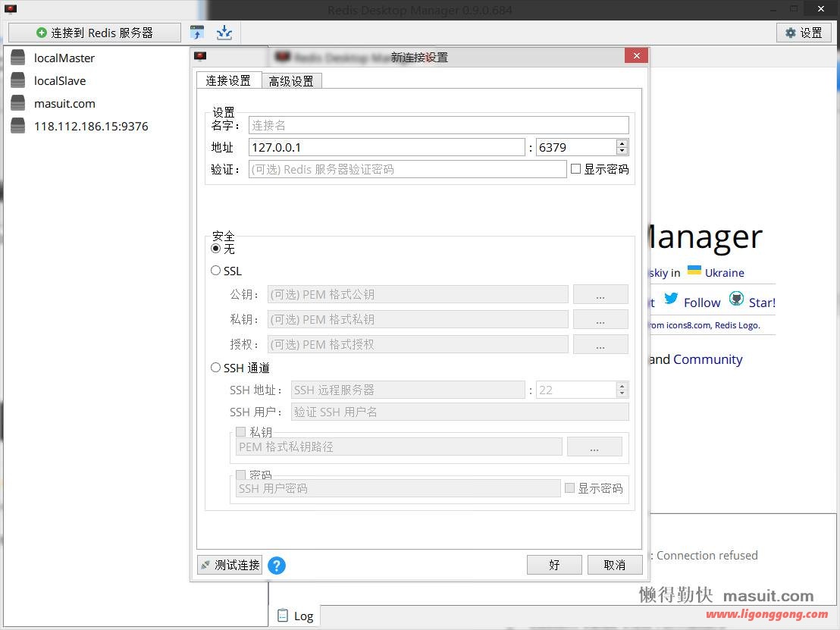This screenshot has height=630, width=840.
Task: Click 连接到 Redis 服务器 button
Action: pyautogui.click(x=95, y=33)
